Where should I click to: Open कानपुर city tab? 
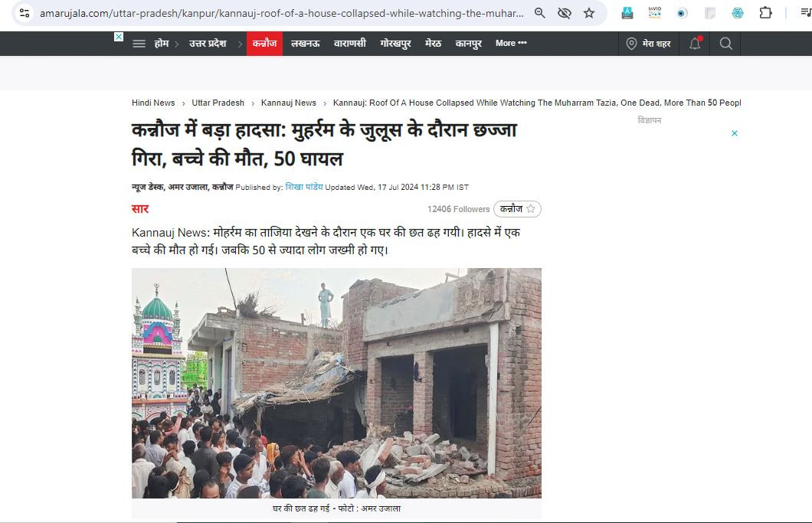[x=468, y=44]
